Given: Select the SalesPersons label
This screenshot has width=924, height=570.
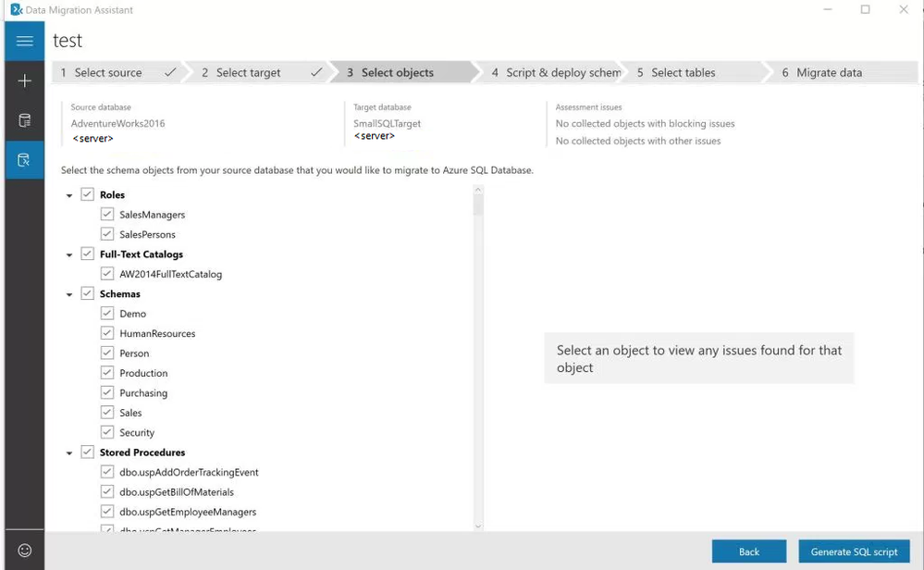Looking at the screenshot, I should (x=147, y=235).
